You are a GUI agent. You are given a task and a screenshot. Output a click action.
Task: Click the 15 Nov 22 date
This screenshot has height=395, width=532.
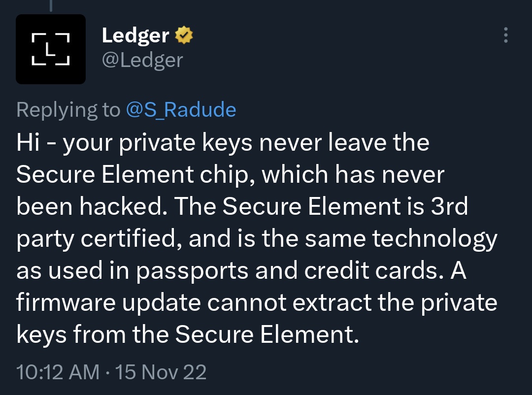[x=160, y=372]
